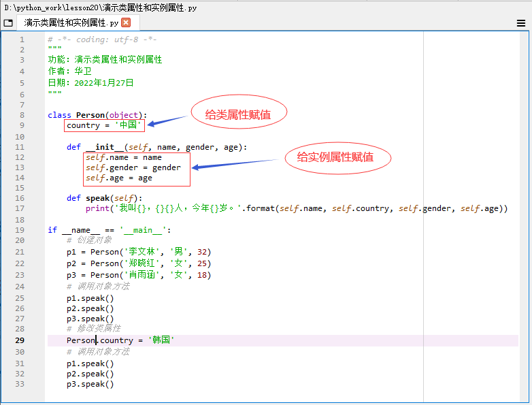Viewport: 532px width, 405px height.
Task: Click 'p2.speak()' on line 32
Action: tap(90, 374)
